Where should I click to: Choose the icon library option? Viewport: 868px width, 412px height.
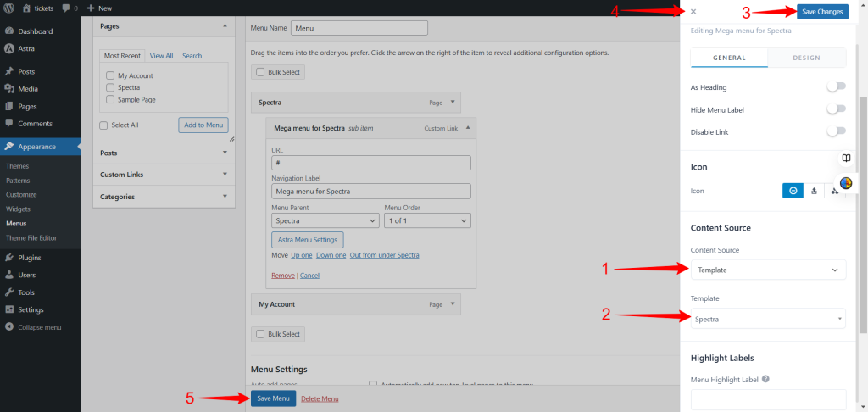(835, 191)
